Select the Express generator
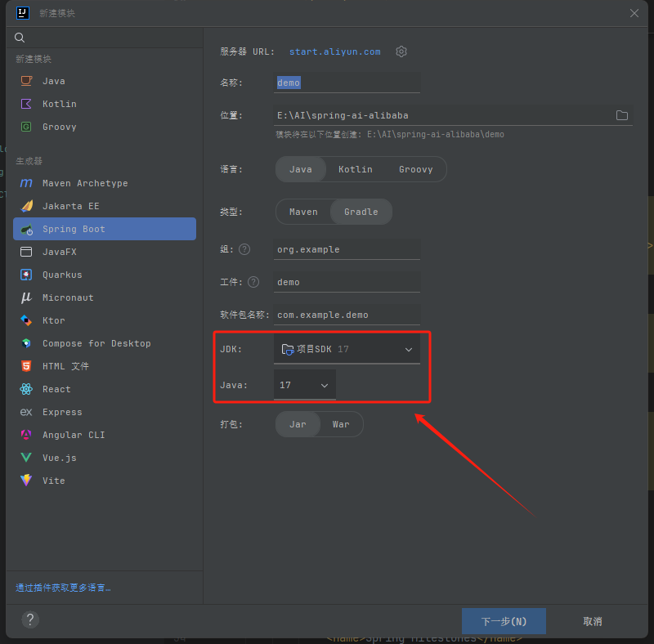Image resolution: width=654 pixels, height=644 pixels. coord(105,412)
